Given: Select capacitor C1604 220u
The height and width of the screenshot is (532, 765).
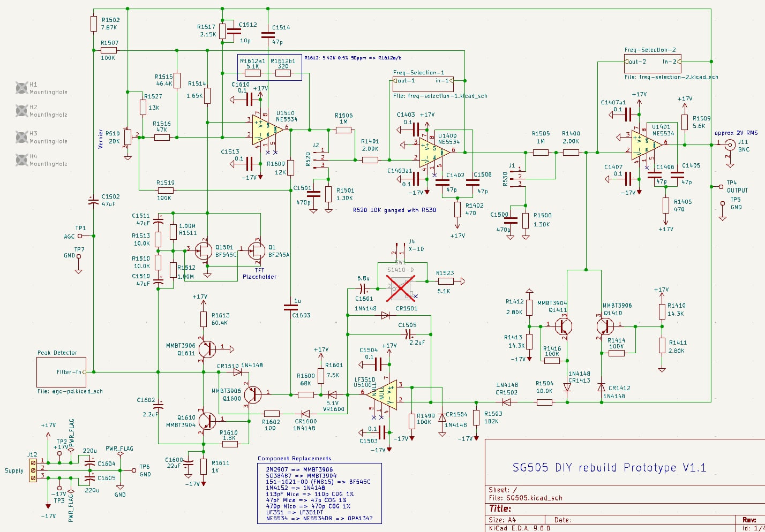Looking at the screenshot, I should pos(89,462).
